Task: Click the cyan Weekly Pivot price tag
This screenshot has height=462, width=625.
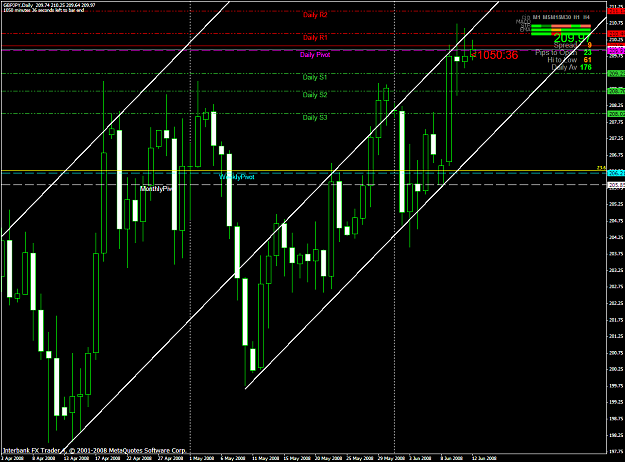Action: click(616, 173)
